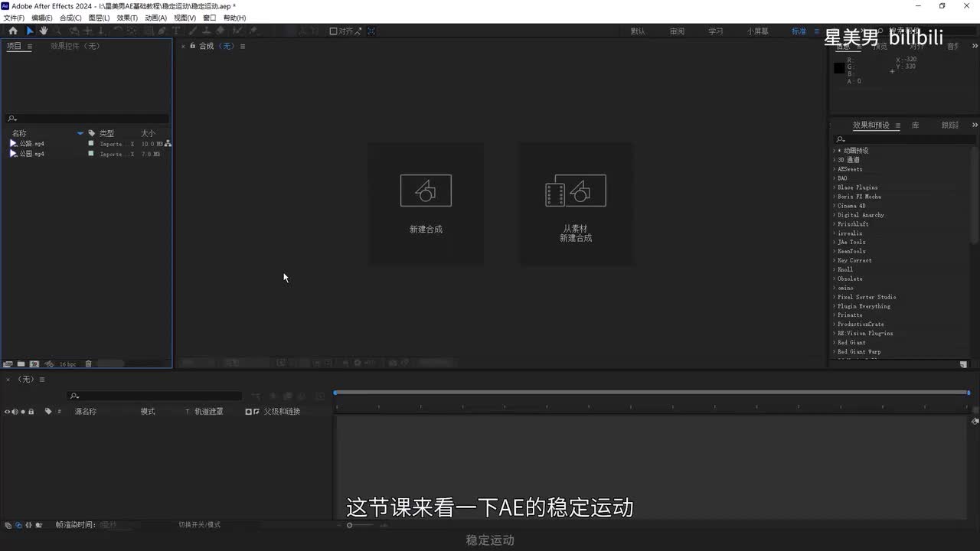The width and height of the screenshot is (980, 551).
Task: Click label color square of 公路.mp4
Action: (x=91, y=143)
